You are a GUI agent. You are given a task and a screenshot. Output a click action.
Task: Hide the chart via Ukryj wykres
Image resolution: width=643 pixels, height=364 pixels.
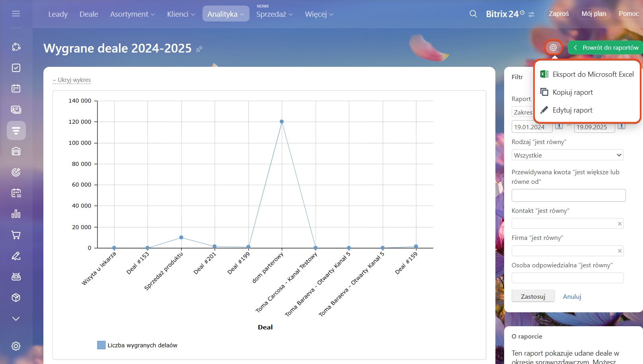[x=74, y=80]
